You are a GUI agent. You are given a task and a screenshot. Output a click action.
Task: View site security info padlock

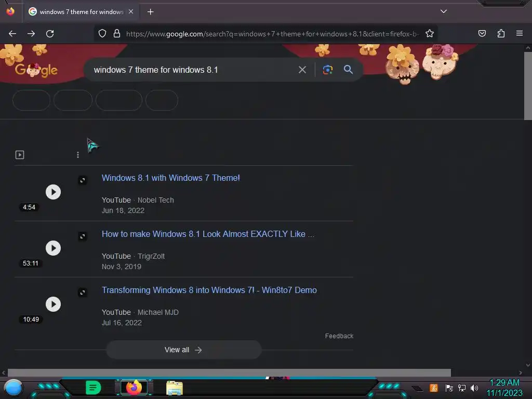point(117,34)
